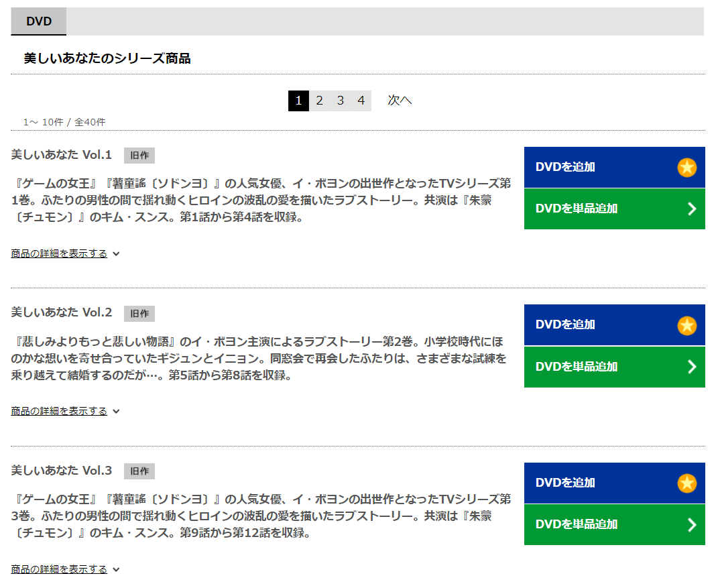Click the star icon on Vol.1 DVDを追加
The image size is (718, 588).
click(x=687, y=167)
